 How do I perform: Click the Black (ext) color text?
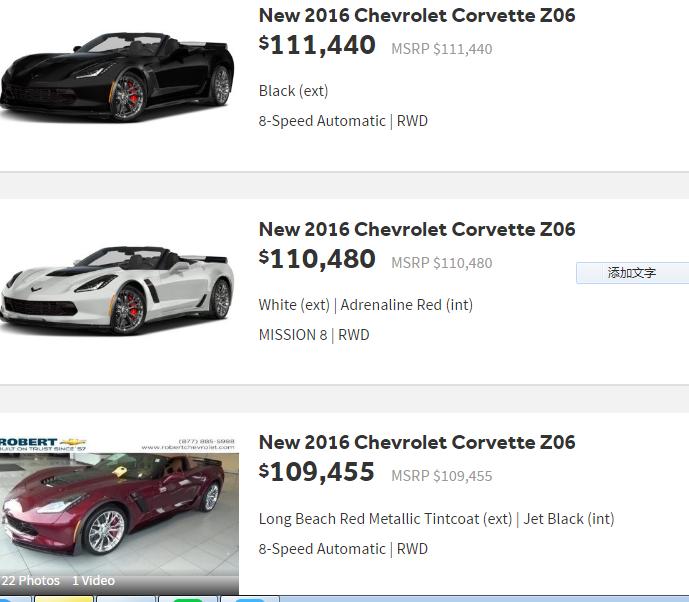point(293,91)
